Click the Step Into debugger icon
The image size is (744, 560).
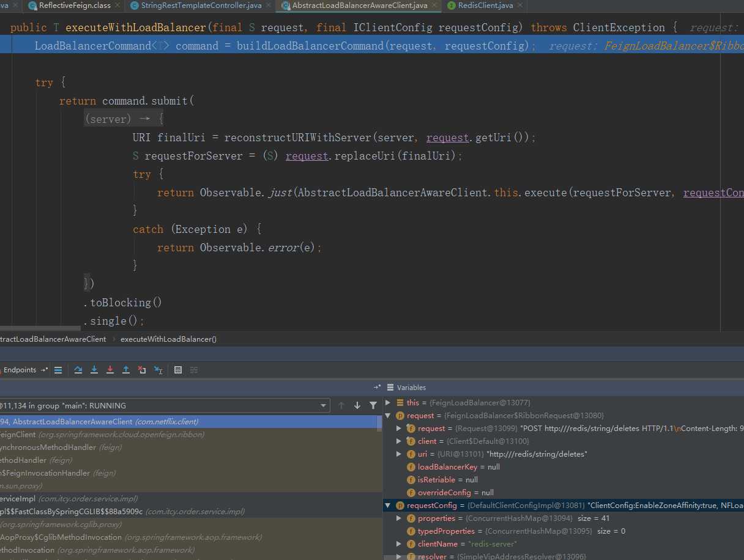click(x=94, y=370)
